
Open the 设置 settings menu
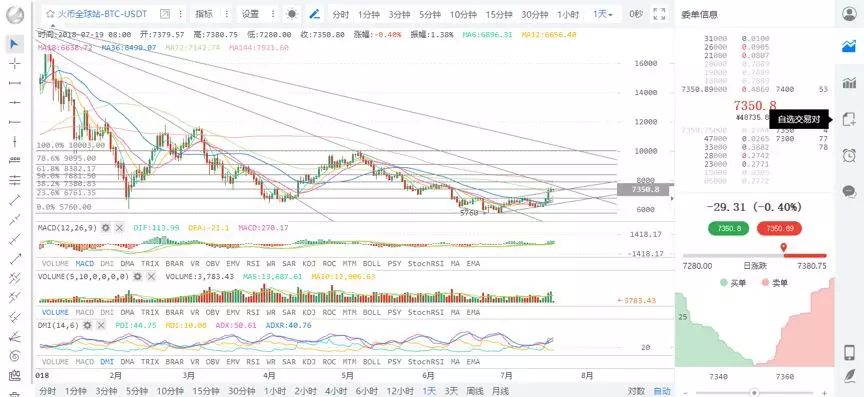(x=250, y=14)
